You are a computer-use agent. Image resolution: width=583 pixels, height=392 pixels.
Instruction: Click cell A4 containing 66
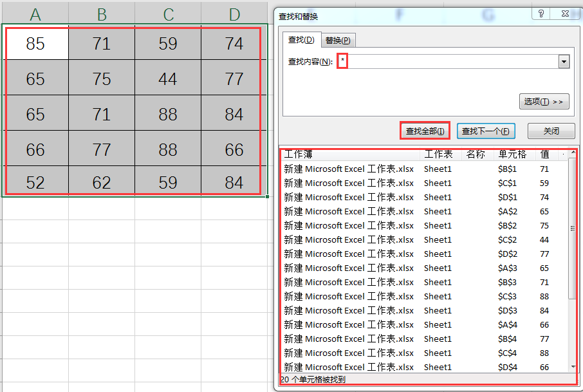click(35, 149)
